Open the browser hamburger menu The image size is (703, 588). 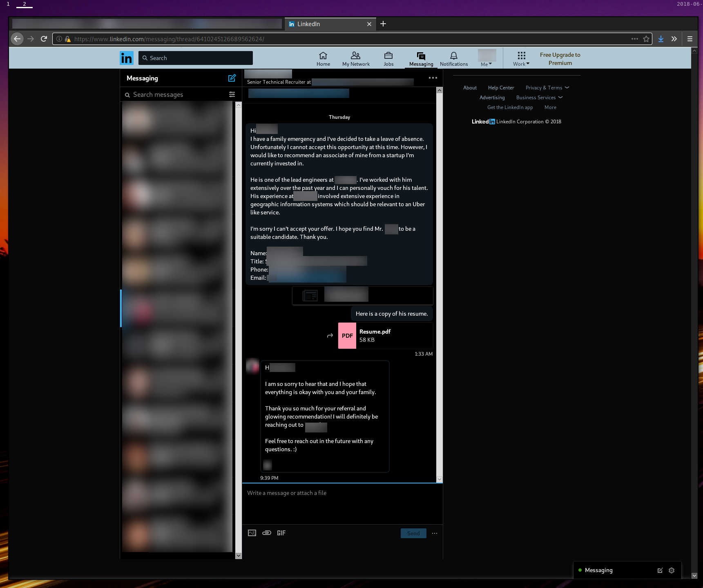click(x=690, y=39)
